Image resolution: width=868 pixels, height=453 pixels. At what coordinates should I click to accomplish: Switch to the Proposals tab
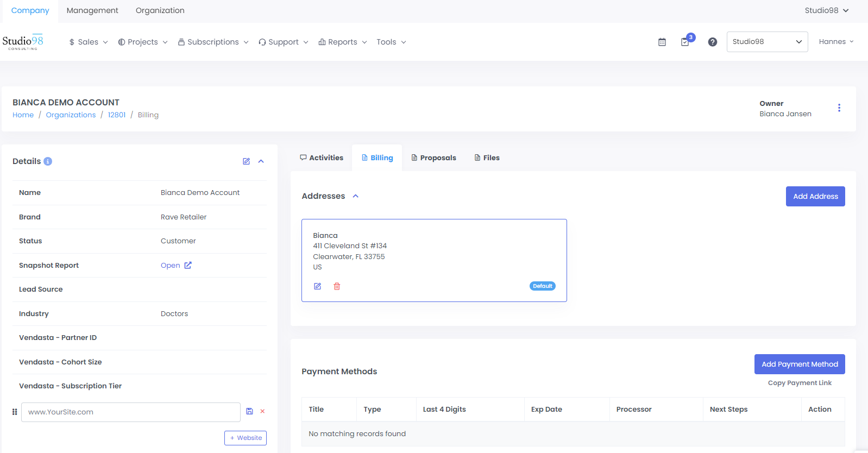pyautogui.click(x=433, y=158)
